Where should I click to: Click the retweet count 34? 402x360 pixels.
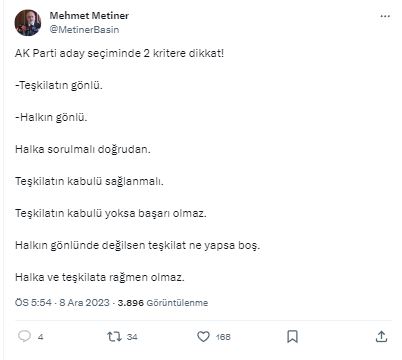(x=132, y=337)
